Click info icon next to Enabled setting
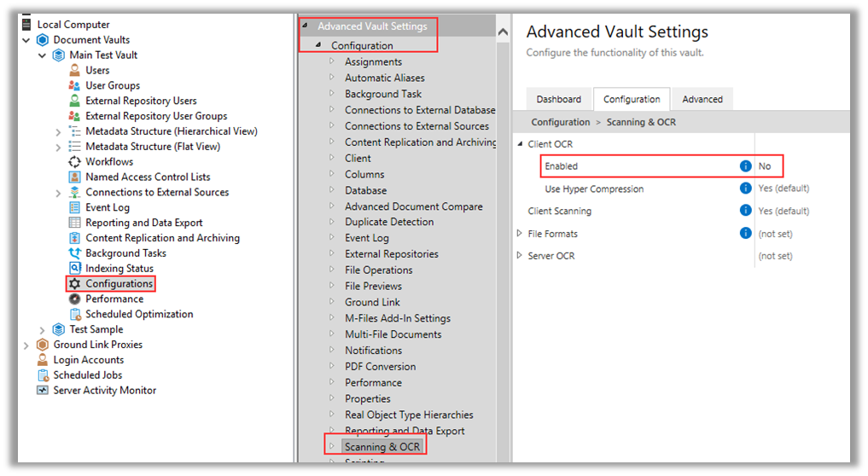868x476 pixels. pyautogui.click(x=746, y=166)
